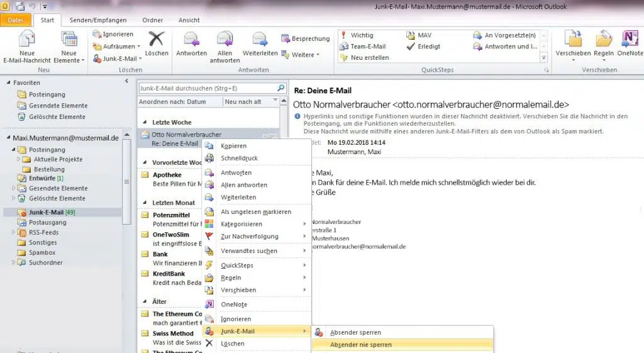Collapse the Favoriten section
The width and height of the screenshot is (644, 353).
(x=8, y=82)
